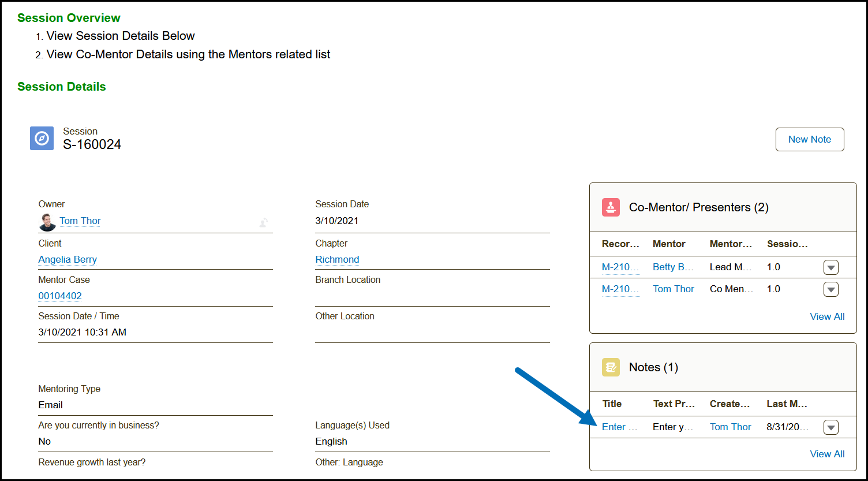Image resolution: width=868 pixels, height=481 pixels.
Task: Click the New Note button
Action: pos(809,139)
